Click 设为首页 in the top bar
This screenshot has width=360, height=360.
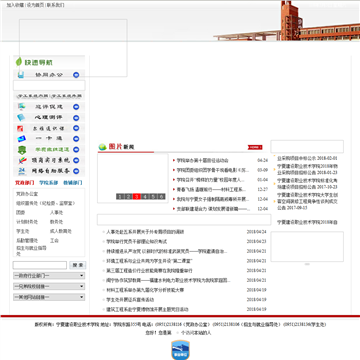(35, 5)
